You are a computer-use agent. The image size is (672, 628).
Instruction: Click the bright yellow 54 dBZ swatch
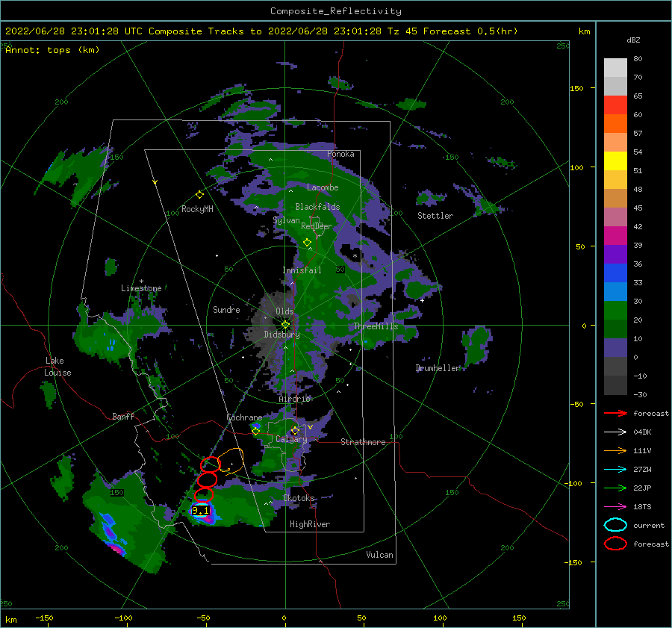[x=615, y=161]
